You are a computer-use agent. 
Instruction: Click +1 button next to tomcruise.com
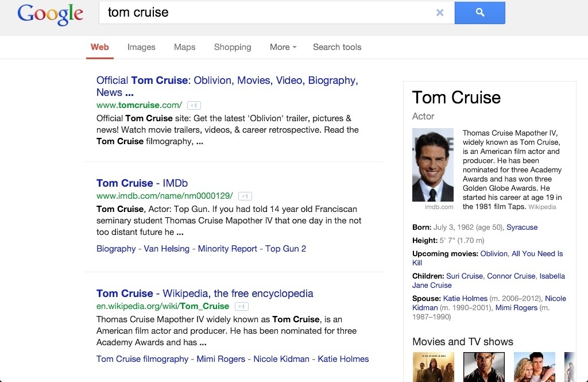194,106
